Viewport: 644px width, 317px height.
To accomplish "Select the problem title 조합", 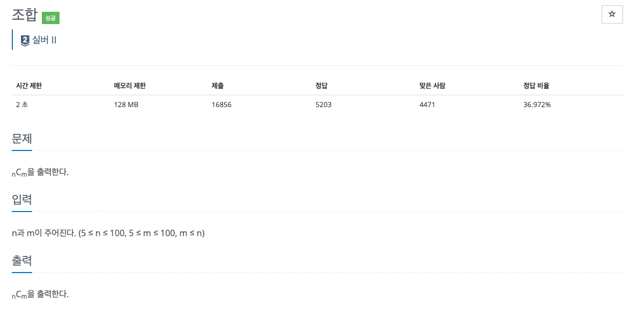I will (x=25, y=16).
